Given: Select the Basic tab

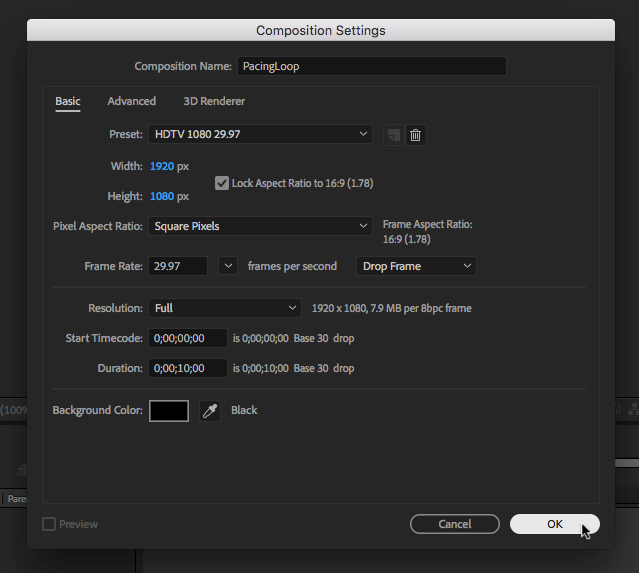Looking at the screenshot, I should click(68, 101).
